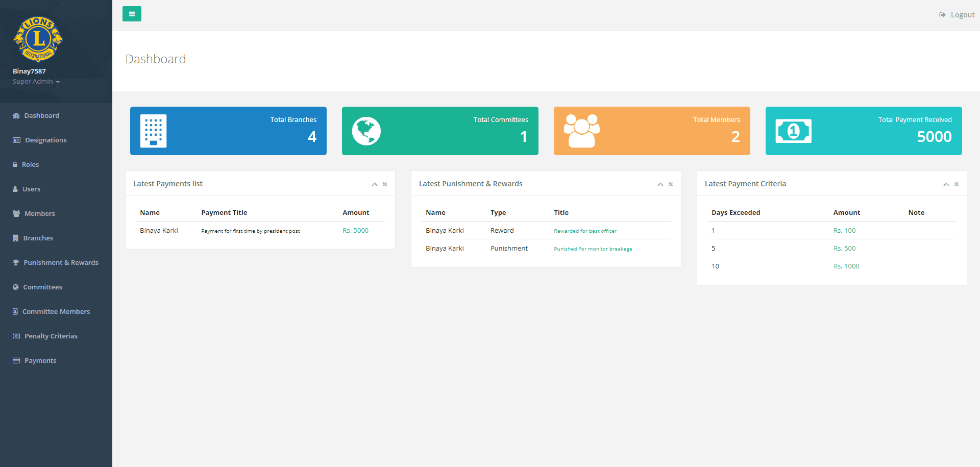The width and height of the screenshot is (980, 467).
Task: Collapse the Latest Payments list panel
Action: coord(375,184)
